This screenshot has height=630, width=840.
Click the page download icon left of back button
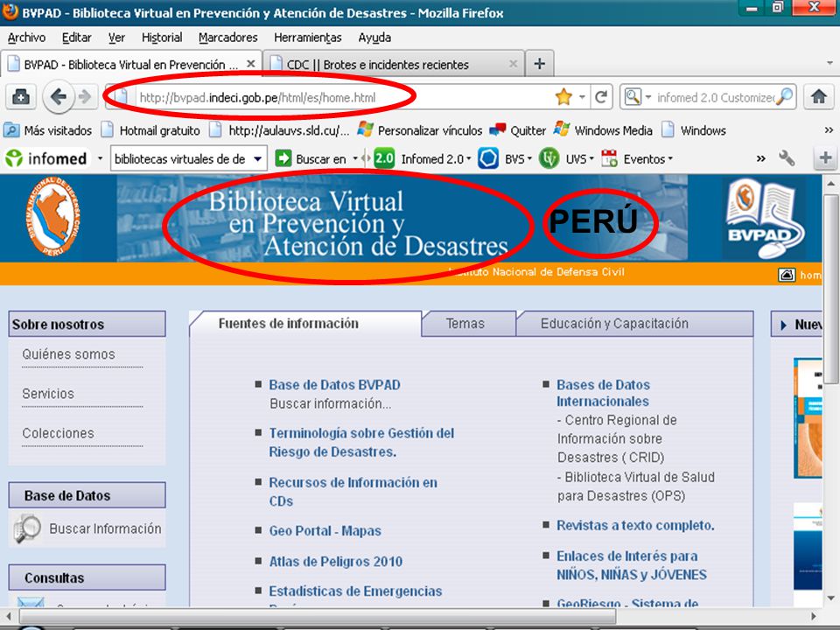(20, 97)
